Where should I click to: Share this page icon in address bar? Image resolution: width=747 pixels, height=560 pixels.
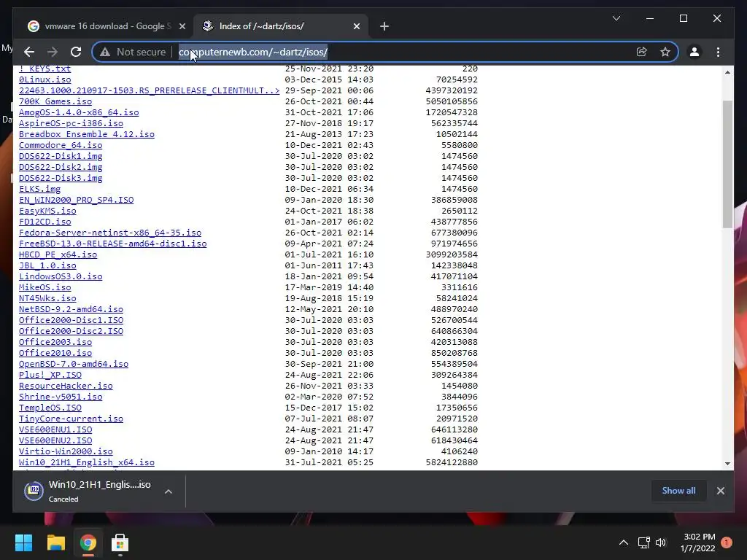click(642, 52)
